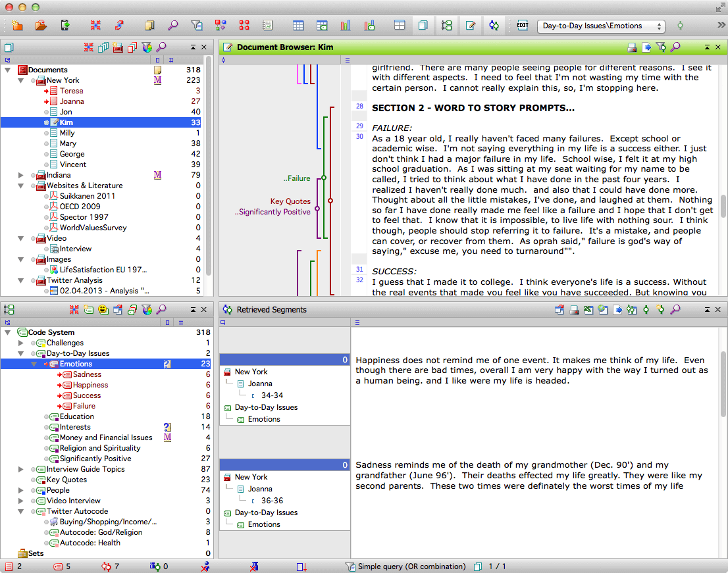Open the Code Matrix Browser icon
Image resolution: width=728 pixels, height=573 pixels.
(220, 26)
